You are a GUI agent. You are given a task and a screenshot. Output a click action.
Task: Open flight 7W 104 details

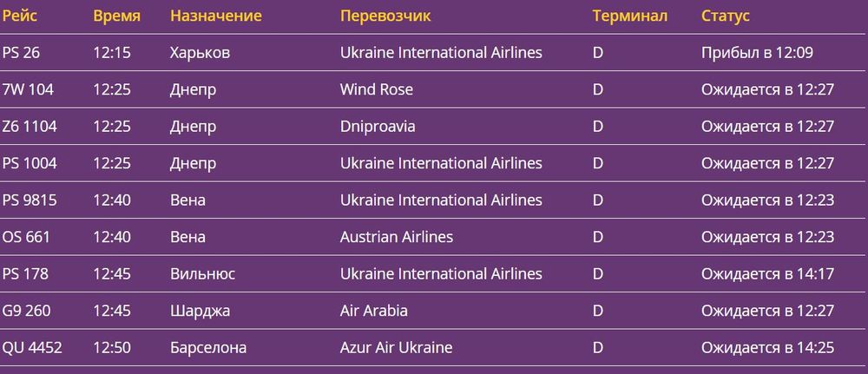(30, 89)
